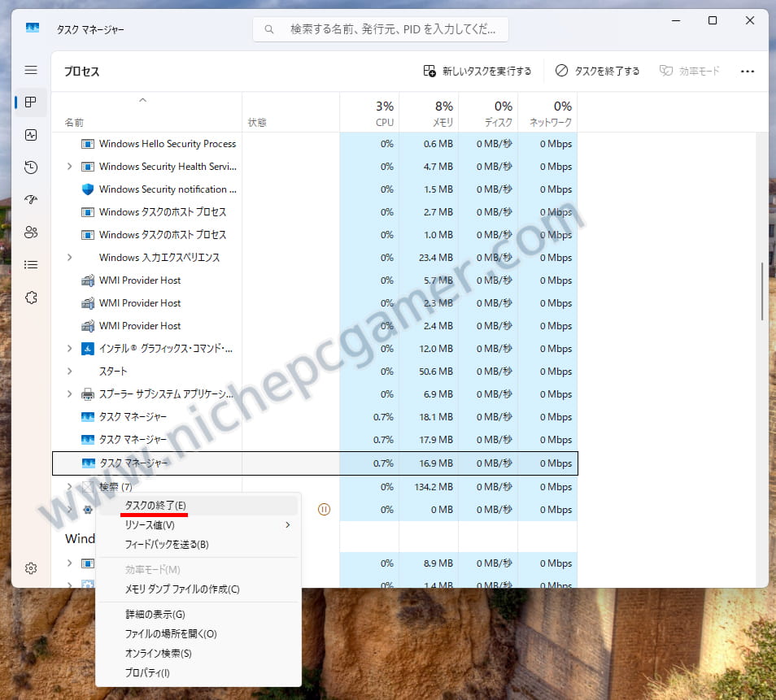Click the search box at the top

tap(381, 29)
